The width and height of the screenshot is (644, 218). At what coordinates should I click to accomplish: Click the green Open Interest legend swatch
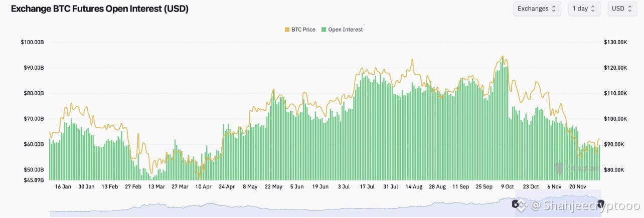pos(324,30)
